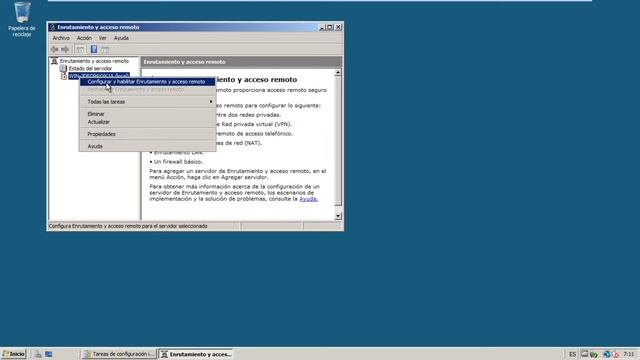The width and height of the screenshot is (640, 360).
Task: Click the scroll down arrow in details pane
Action: point(338,216)
